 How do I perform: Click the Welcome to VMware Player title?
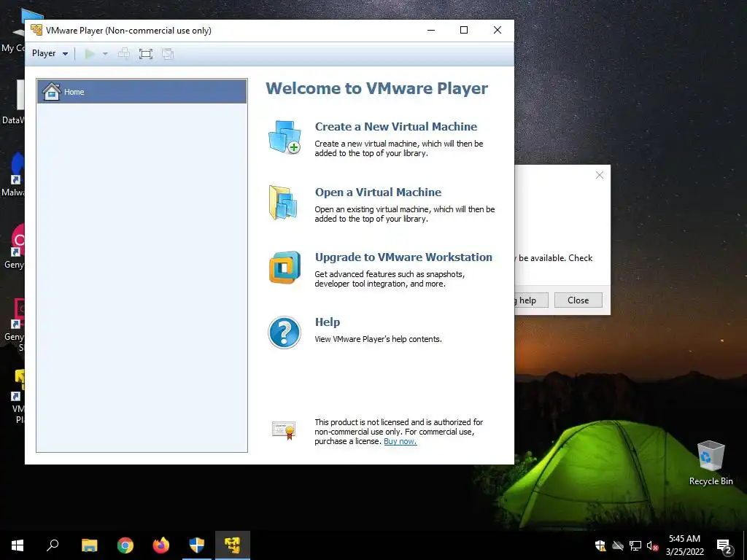377,88
